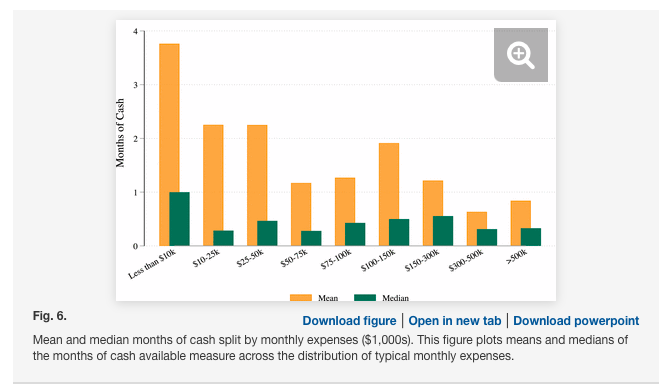Viewport: 667px width, 390px height.
Task: Click the green Median legend swatch
Action: (x=365, y=298)
